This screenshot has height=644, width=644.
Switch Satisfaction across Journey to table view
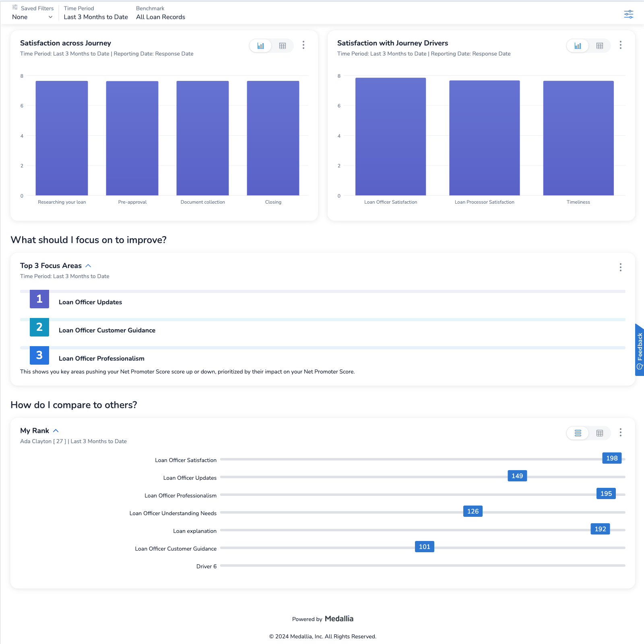(x=283, y=46)
